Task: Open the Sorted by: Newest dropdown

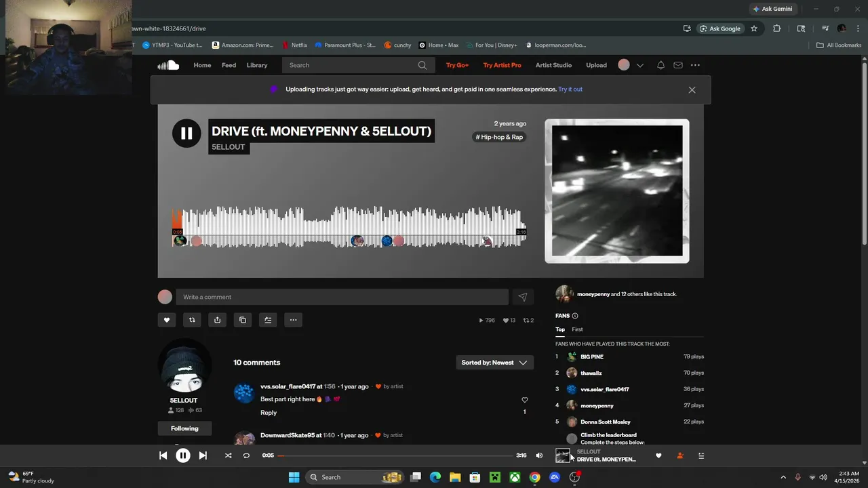Action: [x=494, y=363]
